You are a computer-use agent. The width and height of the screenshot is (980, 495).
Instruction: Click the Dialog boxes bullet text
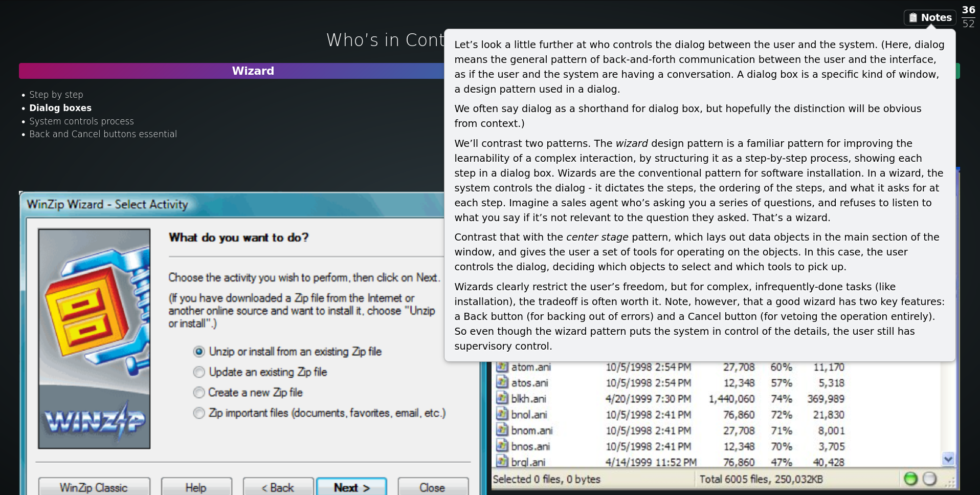coord(60,108)
